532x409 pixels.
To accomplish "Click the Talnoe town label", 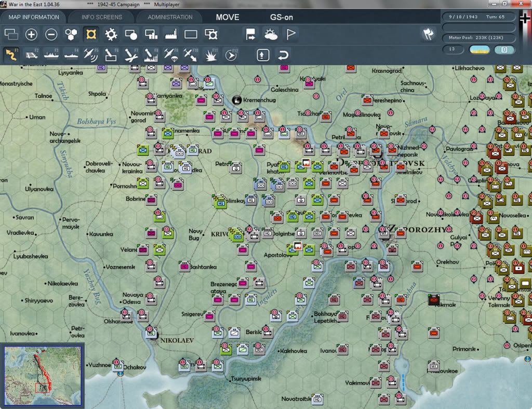I will tap(44, 96).
